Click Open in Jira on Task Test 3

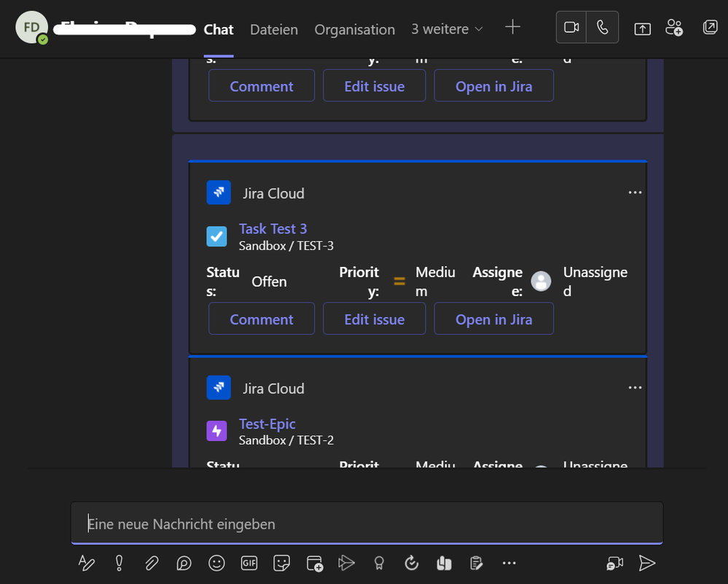(493, 319)
